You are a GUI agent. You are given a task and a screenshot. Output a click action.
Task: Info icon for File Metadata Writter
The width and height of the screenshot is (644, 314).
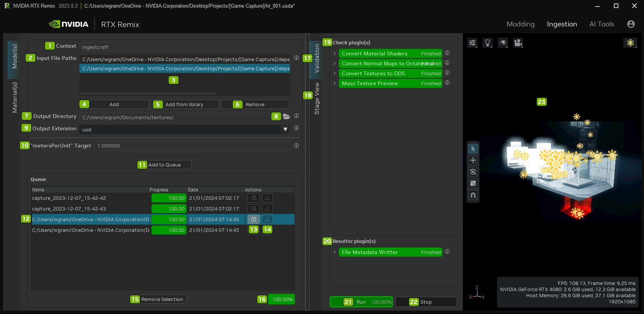coord(447,252)
